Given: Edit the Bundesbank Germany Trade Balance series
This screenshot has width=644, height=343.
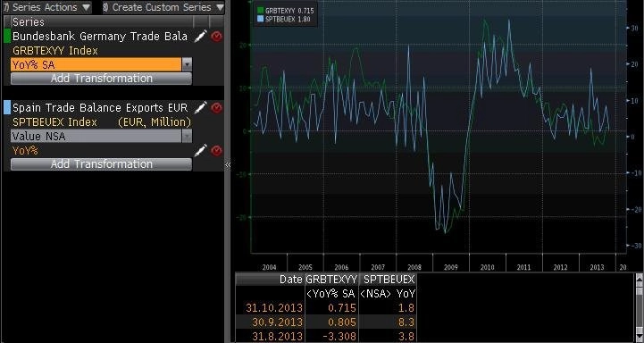Looking at the screenshot, I should click(200, 37).
